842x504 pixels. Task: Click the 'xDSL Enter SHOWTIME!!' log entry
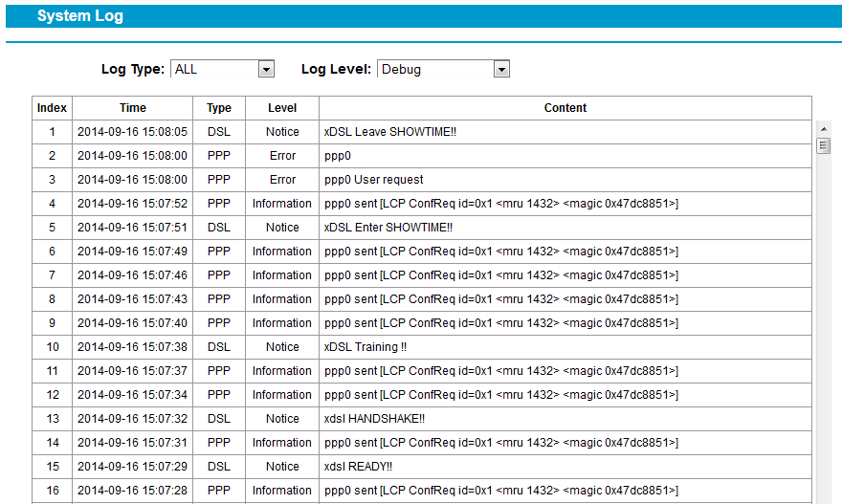388,227
